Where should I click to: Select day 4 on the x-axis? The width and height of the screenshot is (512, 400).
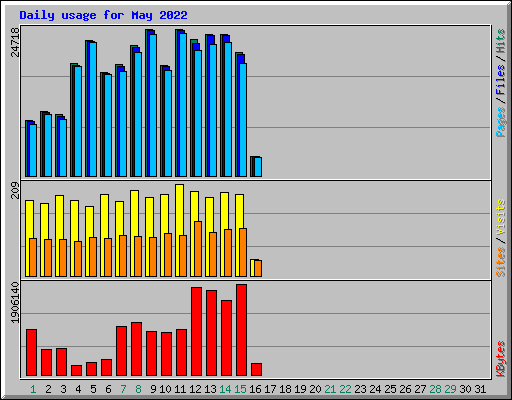78,389
